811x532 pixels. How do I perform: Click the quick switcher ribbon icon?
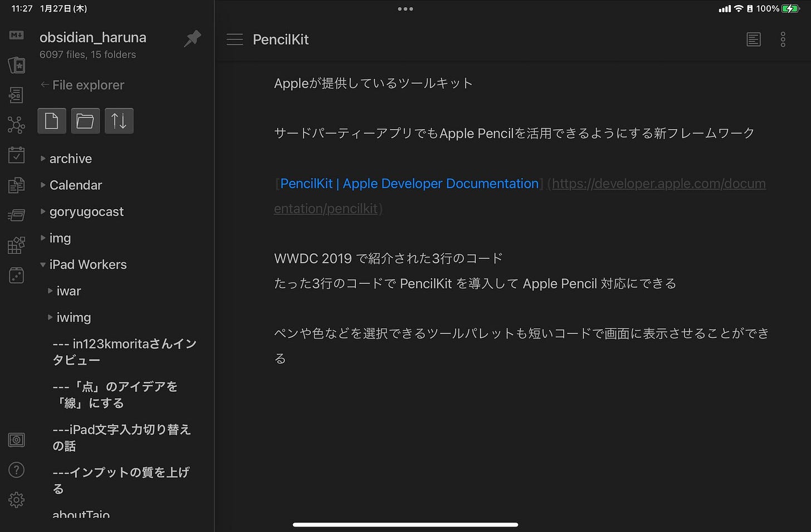pos(16,95)
